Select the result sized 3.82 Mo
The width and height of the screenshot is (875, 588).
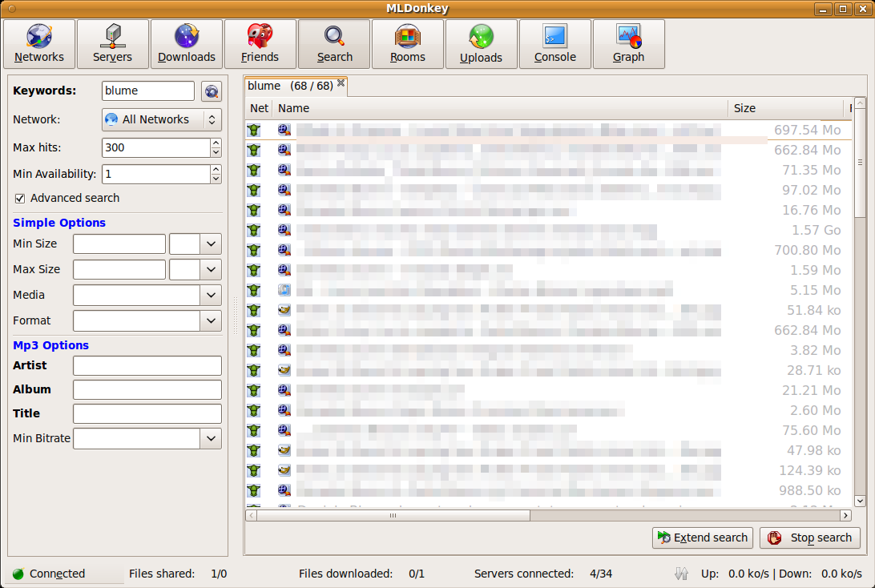549,350
